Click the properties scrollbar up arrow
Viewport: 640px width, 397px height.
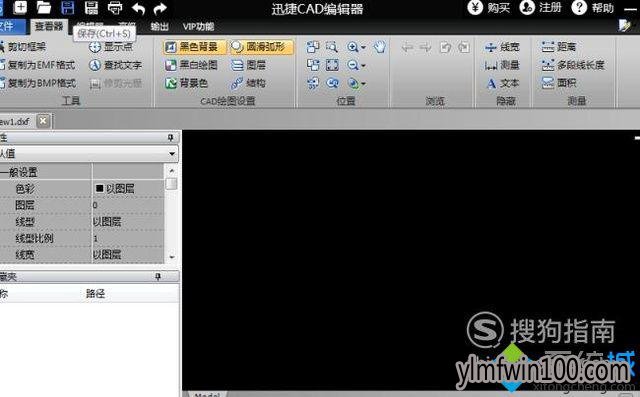tap(172, 170)
